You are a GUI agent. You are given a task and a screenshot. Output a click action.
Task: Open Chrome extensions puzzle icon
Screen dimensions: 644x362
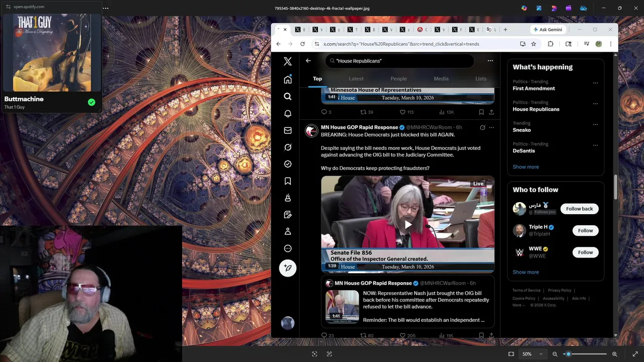click(550, 44)
